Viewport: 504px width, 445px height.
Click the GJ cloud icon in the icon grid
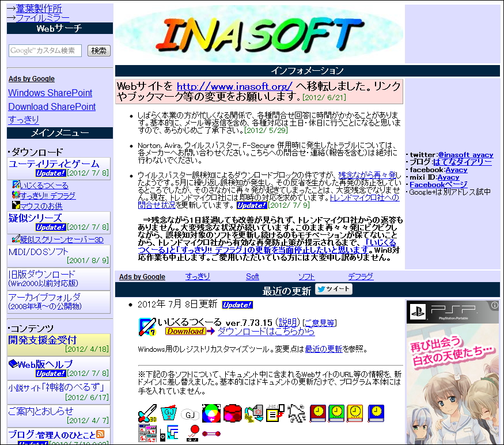click(x=190, y=413)
